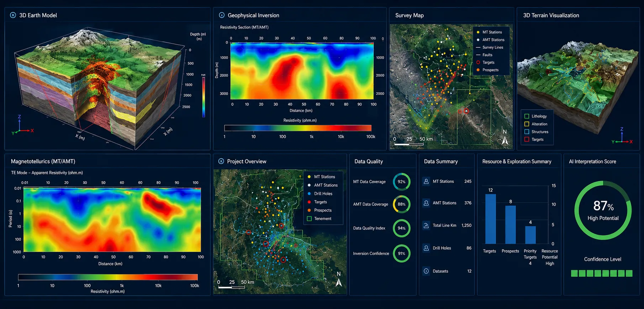The width and height of the screenshot is (644, 309).
Task: Click the 3D Earth Model XYZ axis gizmo
Action: point(22,126)
